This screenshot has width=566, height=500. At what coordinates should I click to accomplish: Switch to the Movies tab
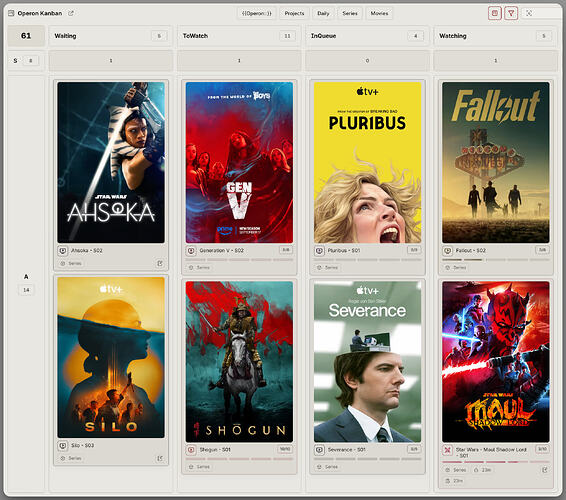pos(379,13)
